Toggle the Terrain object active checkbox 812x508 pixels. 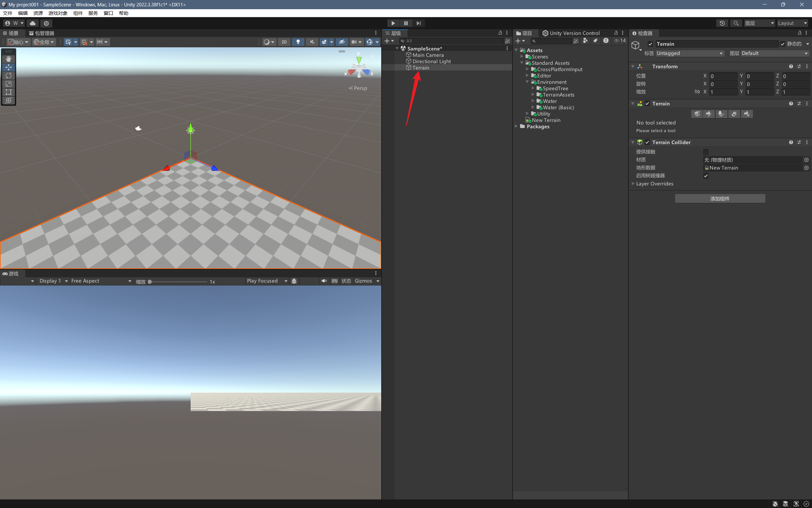tap(650, 44)
